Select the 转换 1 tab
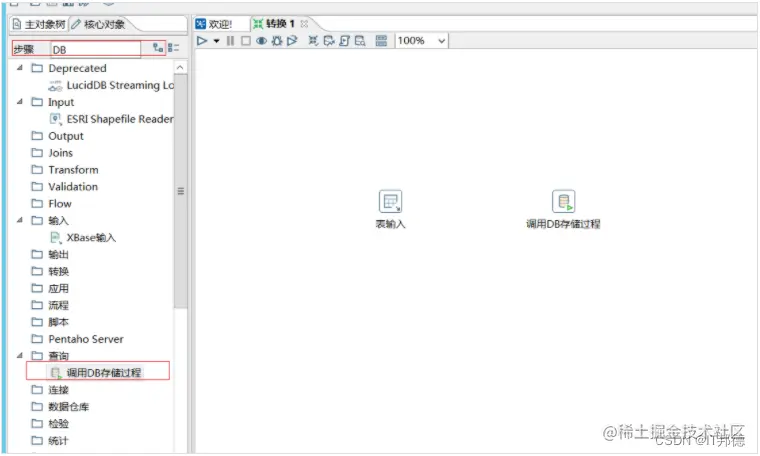The width and height of the screenshot is (760, 456). coord(275,23)
